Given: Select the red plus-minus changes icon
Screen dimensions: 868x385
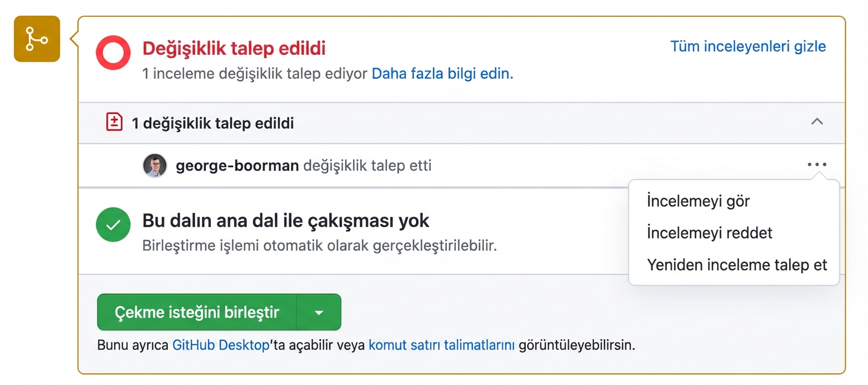Looking at the screenshot, I should [x=114, y=123].
